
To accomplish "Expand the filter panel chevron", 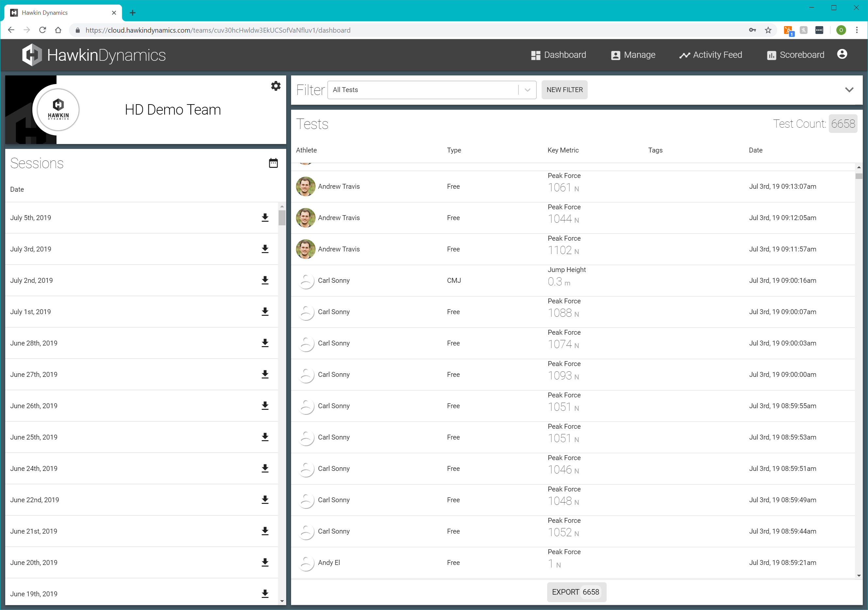I will click(x=849, y=90).
